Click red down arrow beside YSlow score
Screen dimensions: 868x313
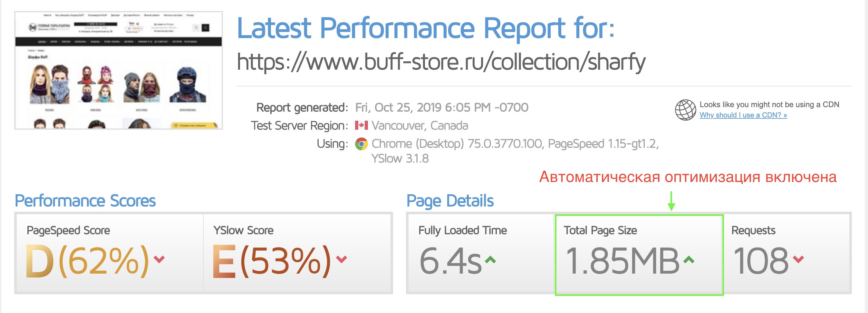pos(341,259)
